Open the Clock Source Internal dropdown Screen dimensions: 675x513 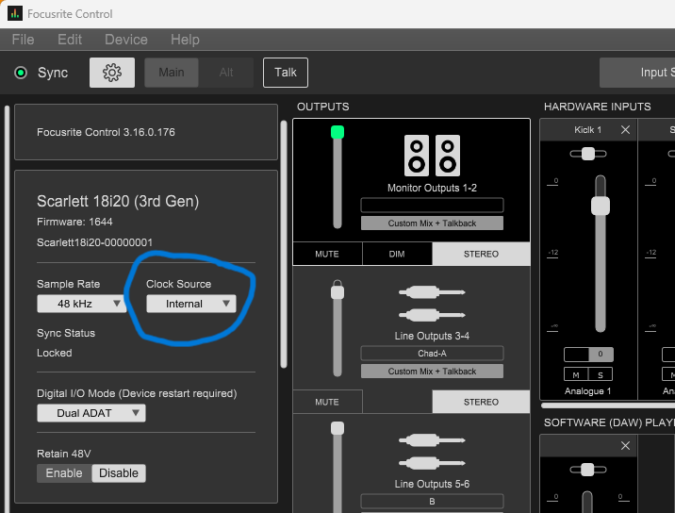(191, 304)
